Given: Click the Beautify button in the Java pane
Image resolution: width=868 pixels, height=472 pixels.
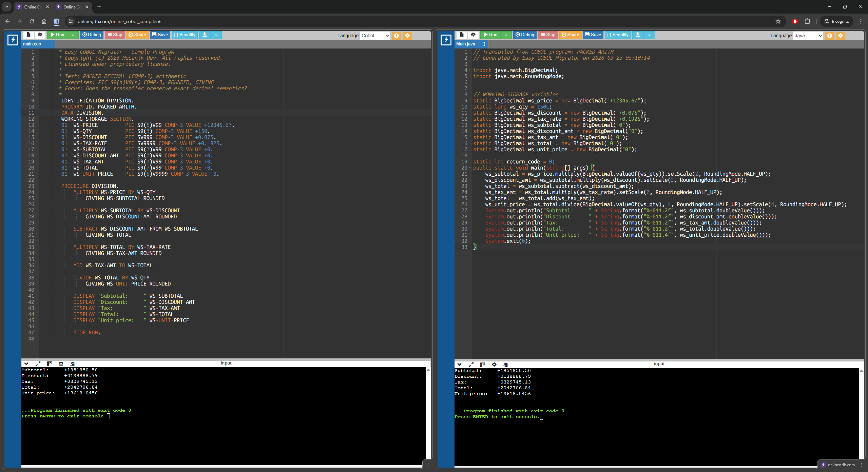Looking at the screenshot, I should click(617, 35).
